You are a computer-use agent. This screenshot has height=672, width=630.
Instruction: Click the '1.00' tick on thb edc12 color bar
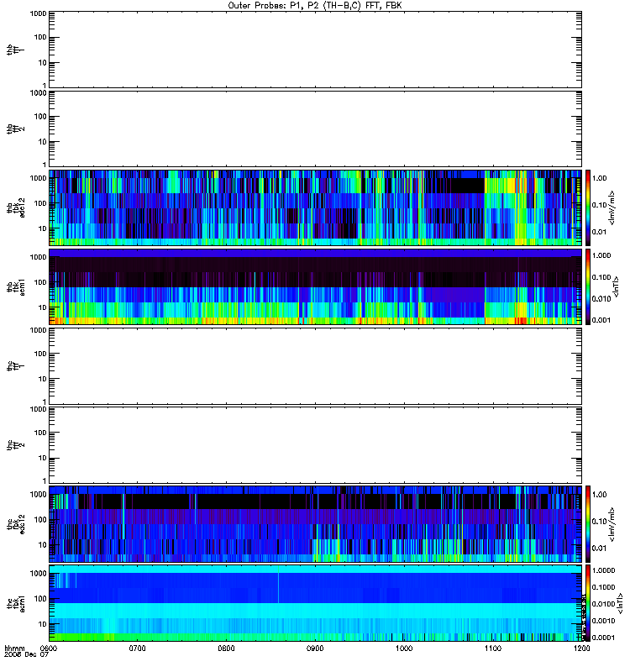[x=599, y=178]
